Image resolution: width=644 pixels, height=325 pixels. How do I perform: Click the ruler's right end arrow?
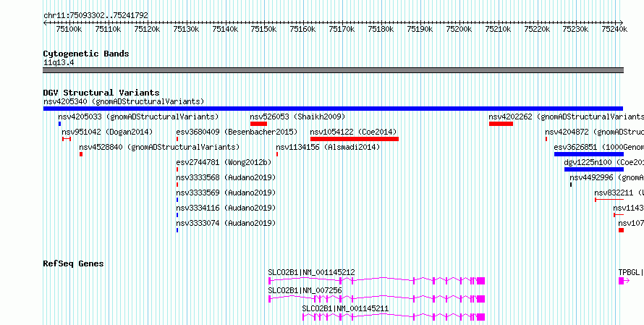tap(622, 22)
